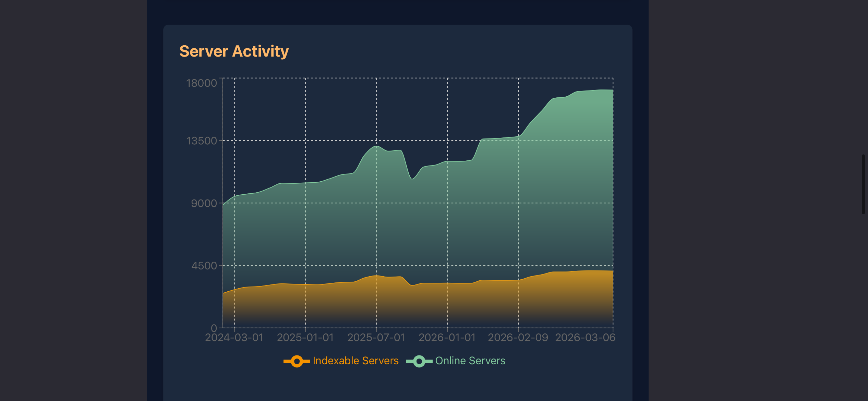
Task: Click the orange Indexable Servers legend marker
Action: pyautogui.click(x=297, y=361)
